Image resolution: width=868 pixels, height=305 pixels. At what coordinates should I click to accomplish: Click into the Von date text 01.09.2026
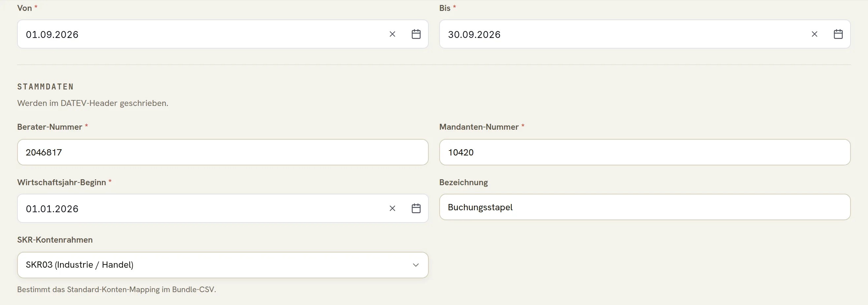pos(52,34)
